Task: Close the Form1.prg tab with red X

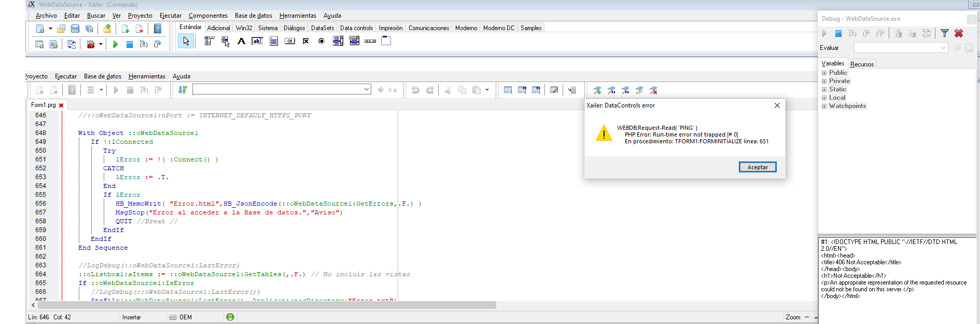Action: [x=61, y=105]
